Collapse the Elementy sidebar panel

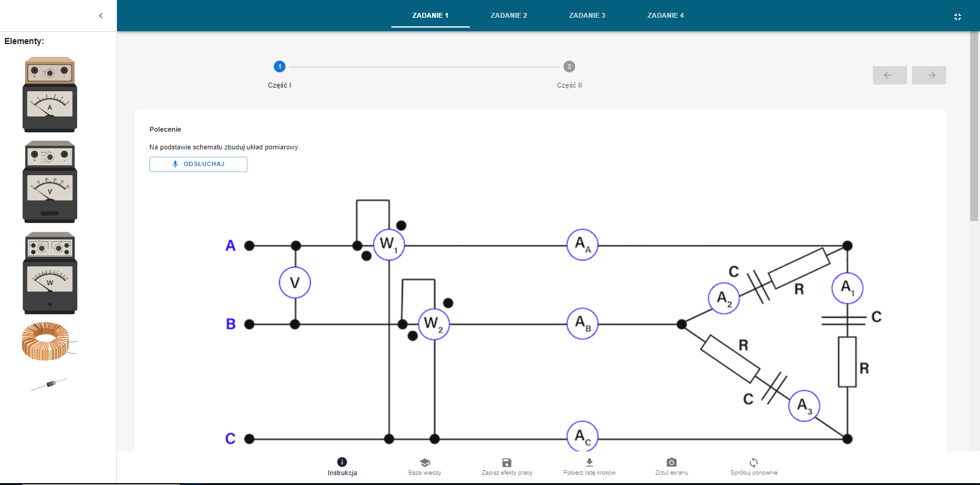pyautogui.click(x=101, y=16)
